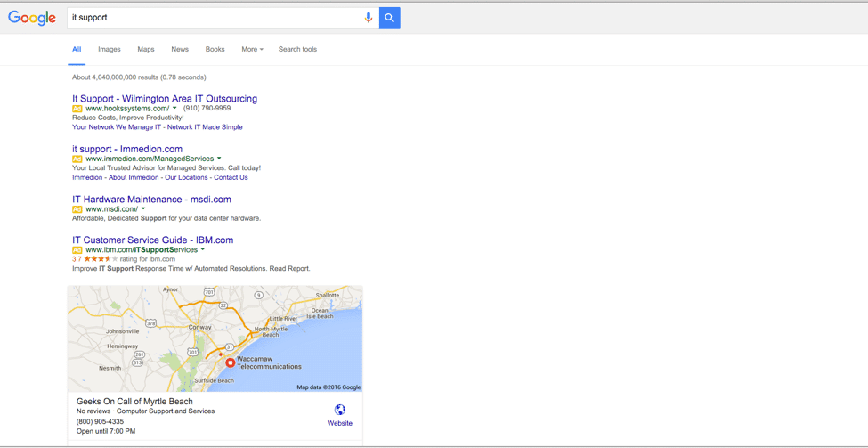Switch to the Images tab
The width and height of the screenshot is (868, 448).
click(x=109, y=49)
